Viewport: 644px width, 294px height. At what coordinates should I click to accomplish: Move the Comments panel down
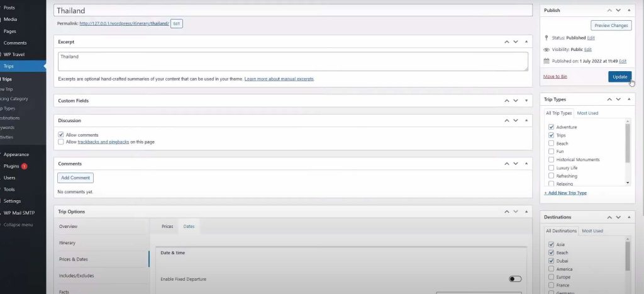(516, 164)
